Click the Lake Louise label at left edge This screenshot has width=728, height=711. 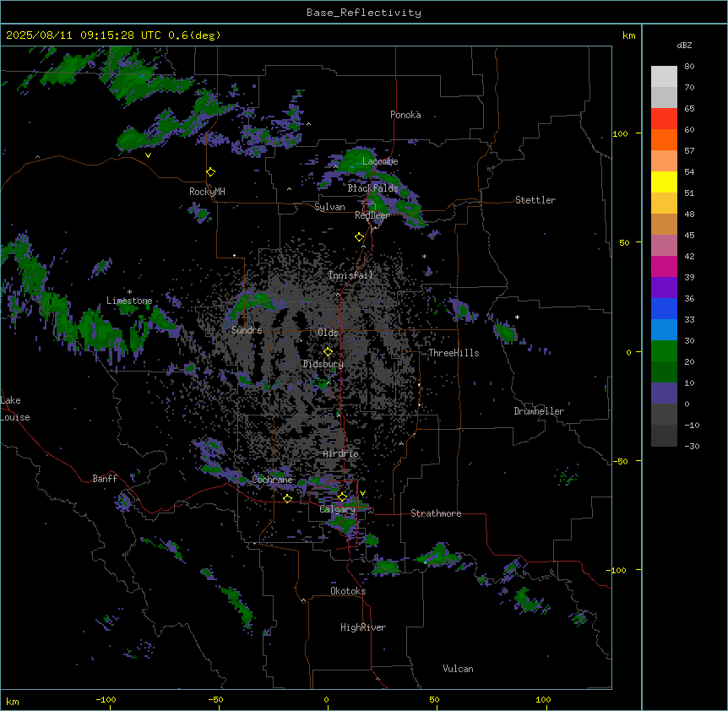[15, 409]
